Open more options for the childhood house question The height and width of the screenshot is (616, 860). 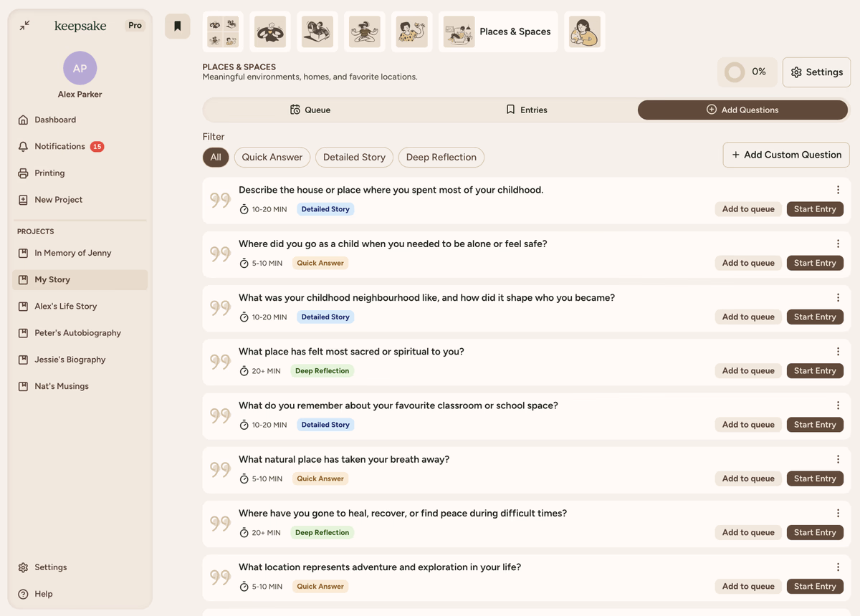click(838, 190)
